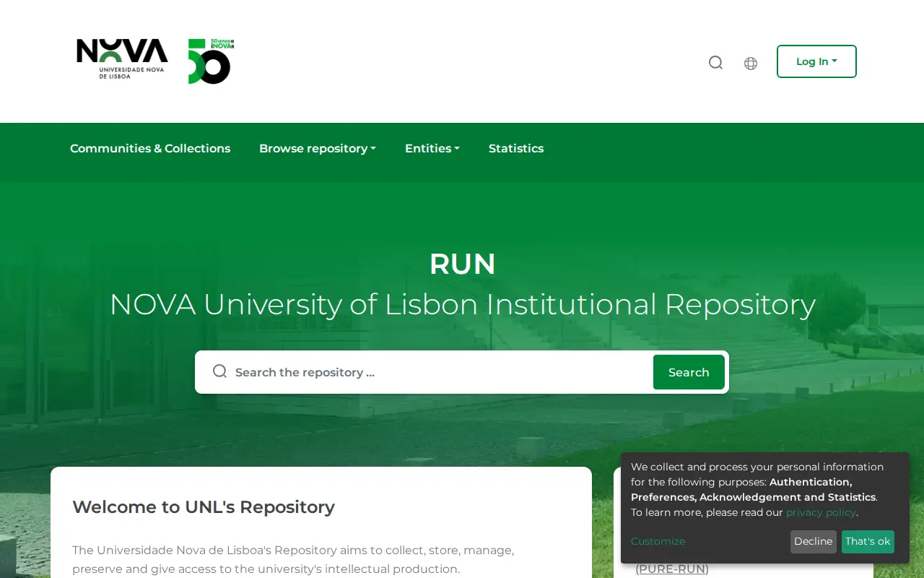Viewport: 924px width, 578px height.
Task: Expand the Log In dropdown
Action: tap(816, 61)
